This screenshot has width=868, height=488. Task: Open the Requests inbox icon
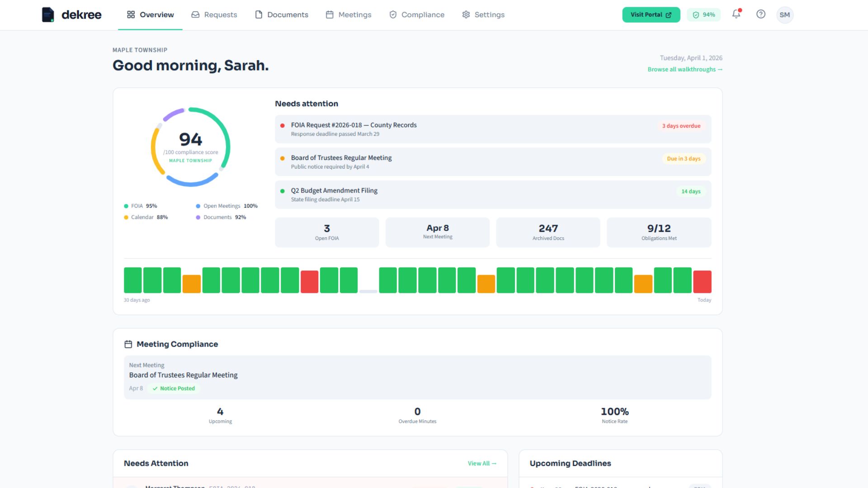[x=195, y=14]
